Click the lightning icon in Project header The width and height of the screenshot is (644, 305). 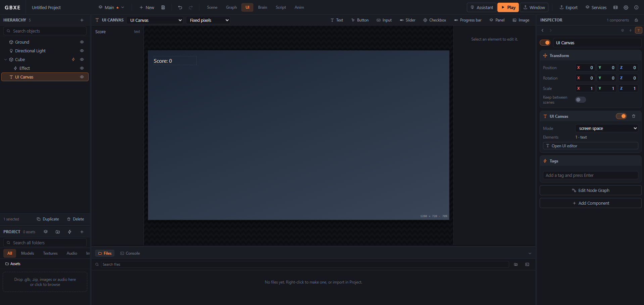click(70, 232)
